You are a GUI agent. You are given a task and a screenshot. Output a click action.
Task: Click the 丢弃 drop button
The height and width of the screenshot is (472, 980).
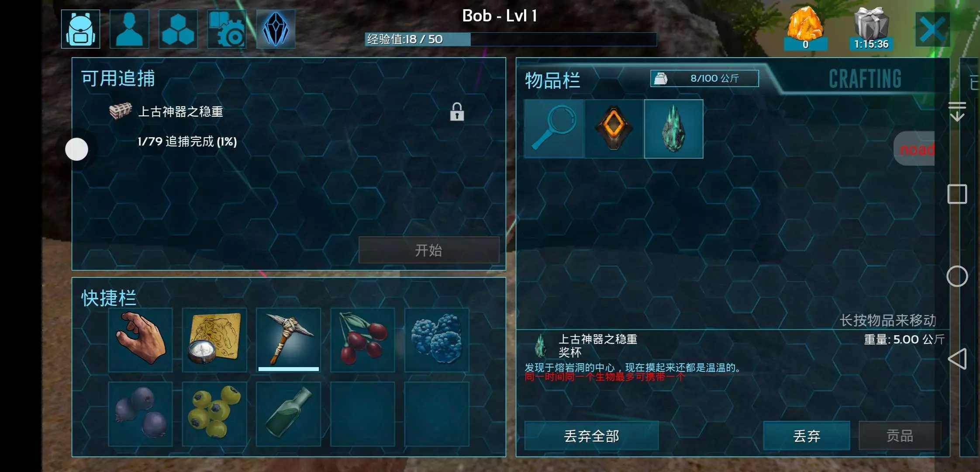[807, 436]
